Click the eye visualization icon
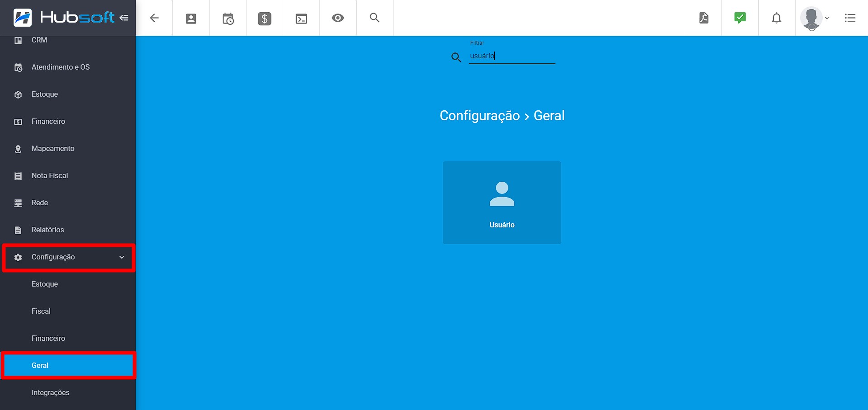The height and width of the screenshot is (410, 868). 338,18
